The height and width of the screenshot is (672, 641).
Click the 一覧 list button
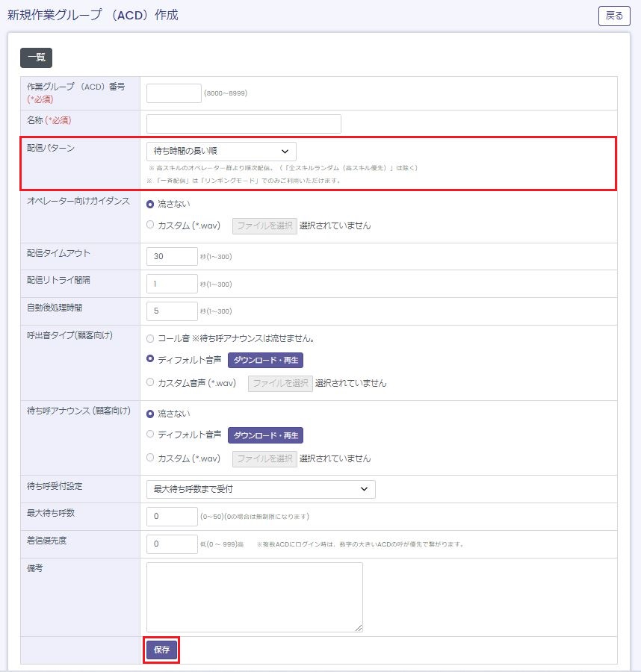coord(36,57)
